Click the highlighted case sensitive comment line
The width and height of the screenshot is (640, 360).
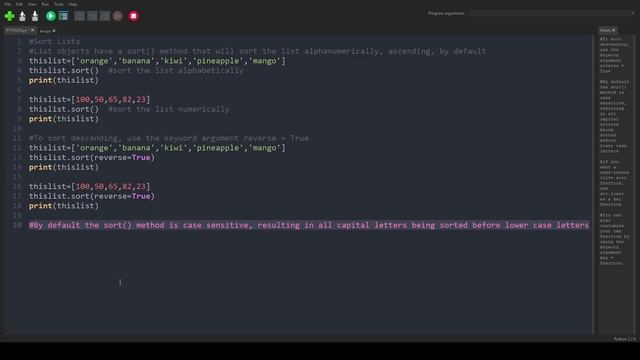(x=309, y=225)
